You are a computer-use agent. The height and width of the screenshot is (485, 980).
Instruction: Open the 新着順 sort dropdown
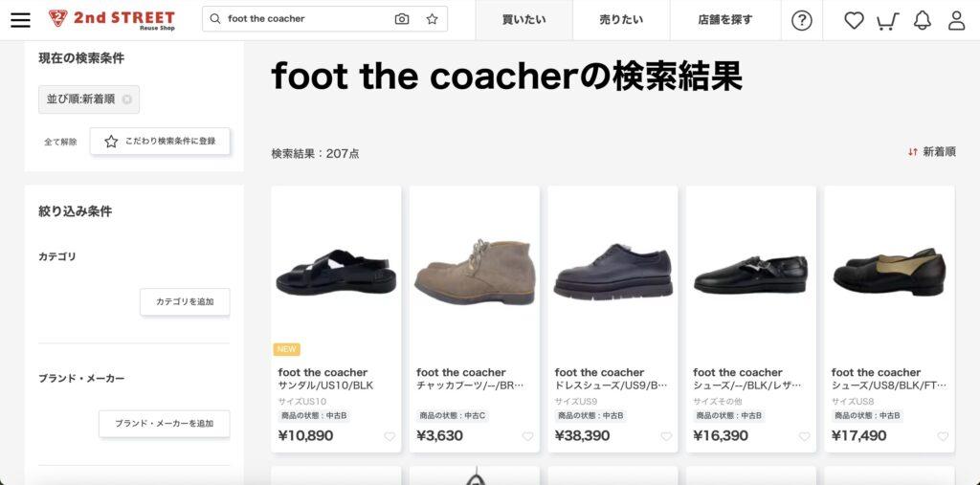932,152
